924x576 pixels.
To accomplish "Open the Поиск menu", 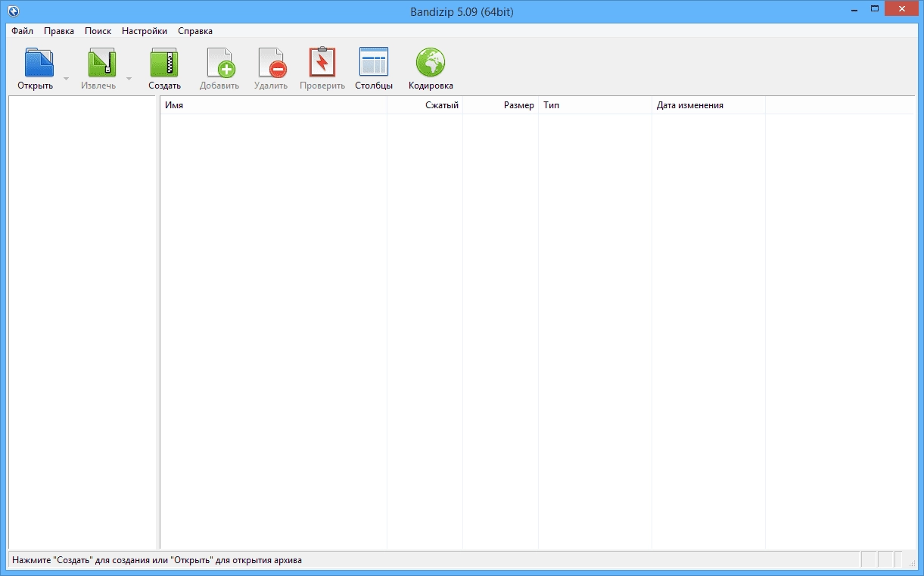I will 98,31.
